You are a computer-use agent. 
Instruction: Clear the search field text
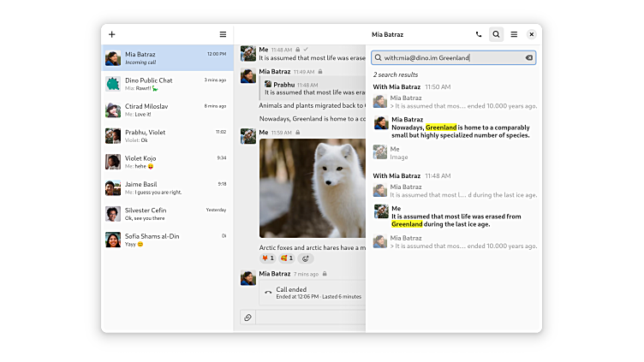pyautogui.click(x=528, y=58)
